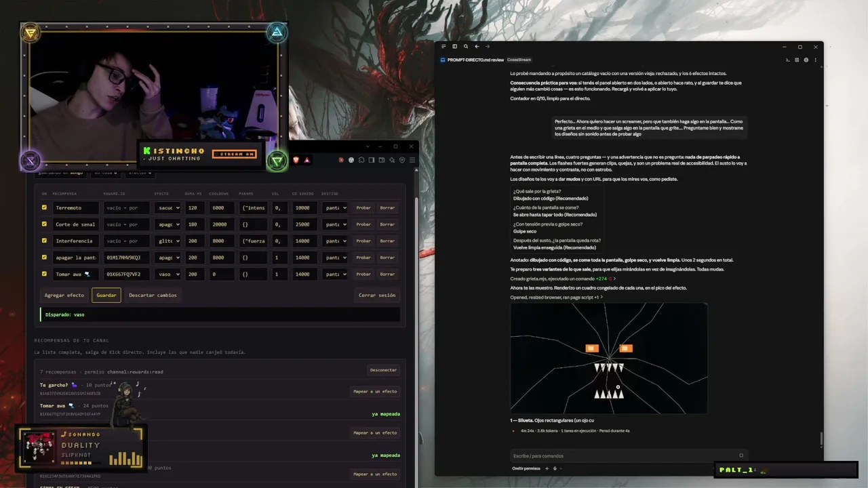The width and height of the screenshot is (868, 488).
Task: Click the 'Escribe / para comandos' input box
Action: pyautogui.click(x=628, y=455)
